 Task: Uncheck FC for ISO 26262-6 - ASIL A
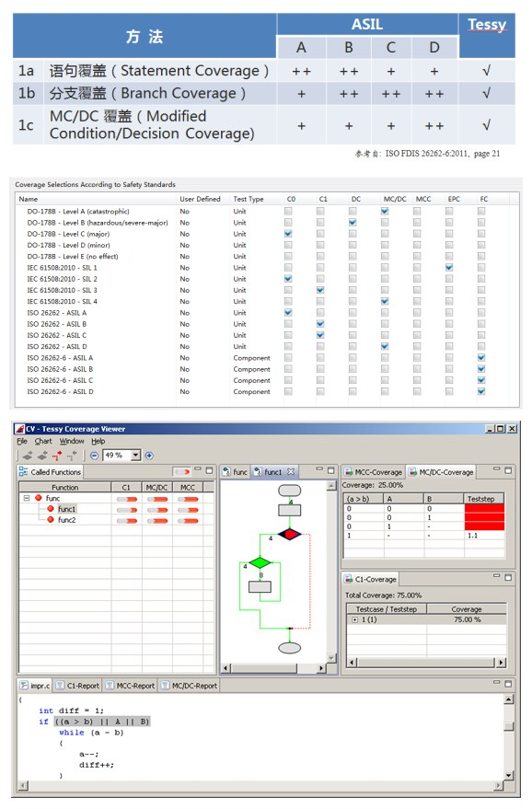pyautogui.click(x=481, y=357)
